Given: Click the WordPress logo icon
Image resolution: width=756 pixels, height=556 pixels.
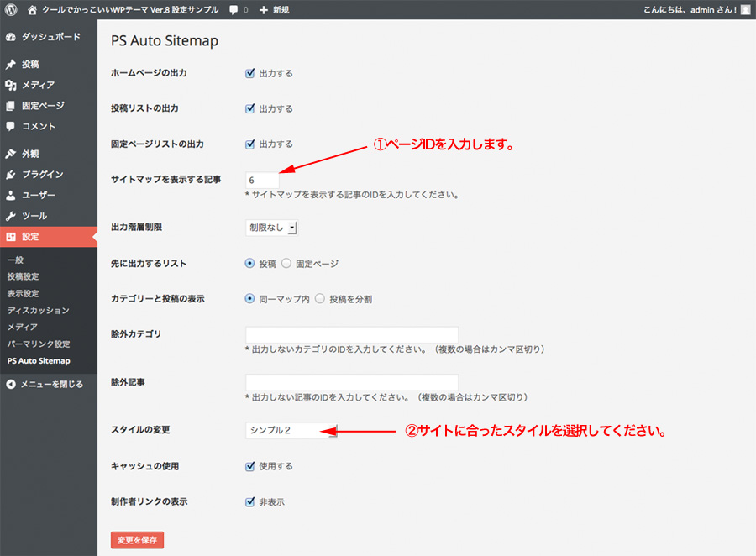Looking at the screenshot, I should click(x=11, y=9).
